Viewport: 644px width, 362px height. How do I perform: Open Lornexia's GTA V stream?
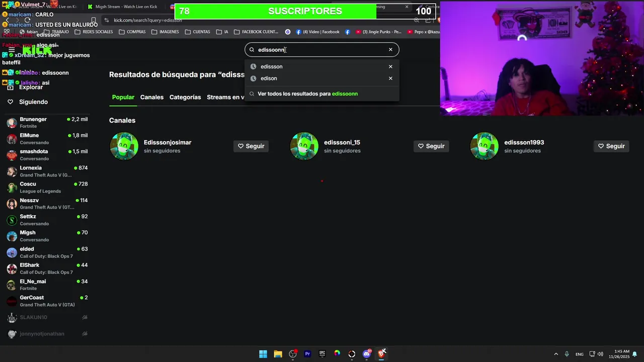pyautogui.click(x=47, y=171)
